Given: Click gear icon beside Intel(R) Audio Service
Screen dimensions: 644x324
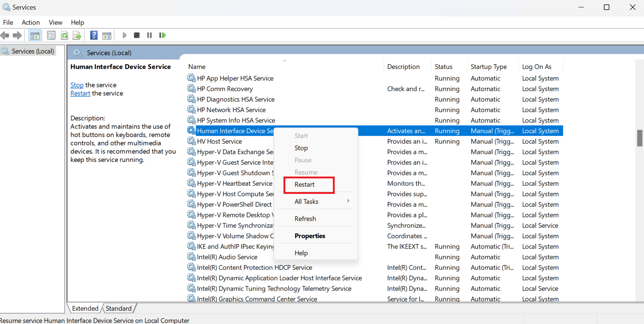Looking at the screenshot, I should click(x=191, y=257).
